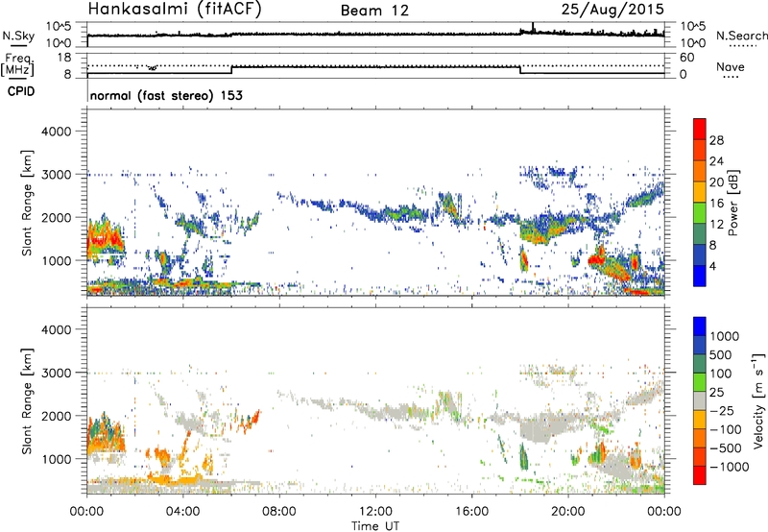The width and height of the screenshot is (768, 532).
Task: Click the 'Freq. [MHz]' axis label
Action: (x=17, y=64)
